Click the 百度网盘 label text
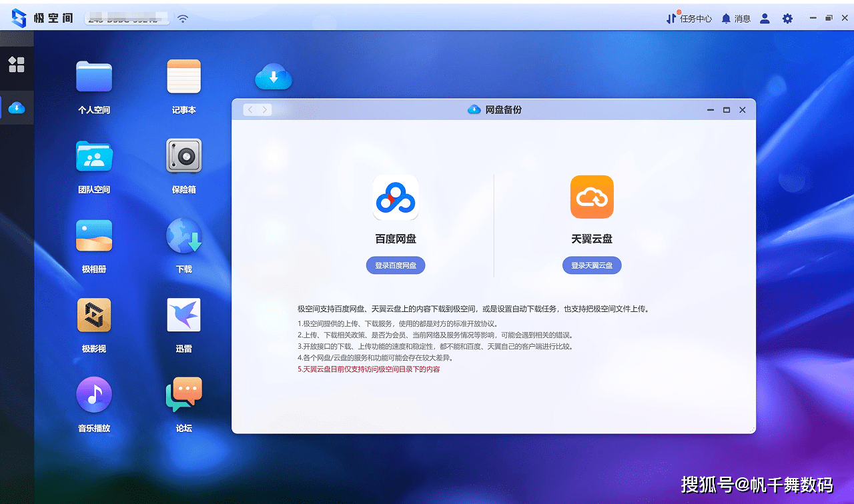The image size is (854, 504). 396,239
